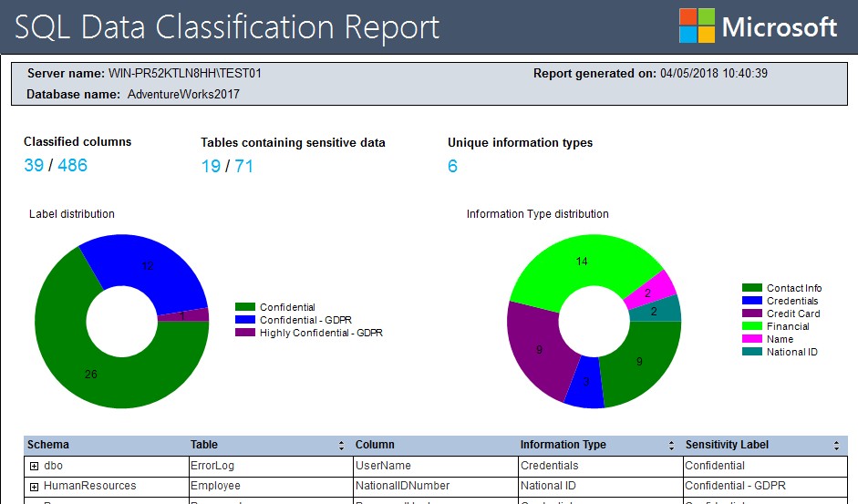858x504 pixels.
Task: Click the Confidential - GDPR blue swatch
Action: (x=245, y=320)
